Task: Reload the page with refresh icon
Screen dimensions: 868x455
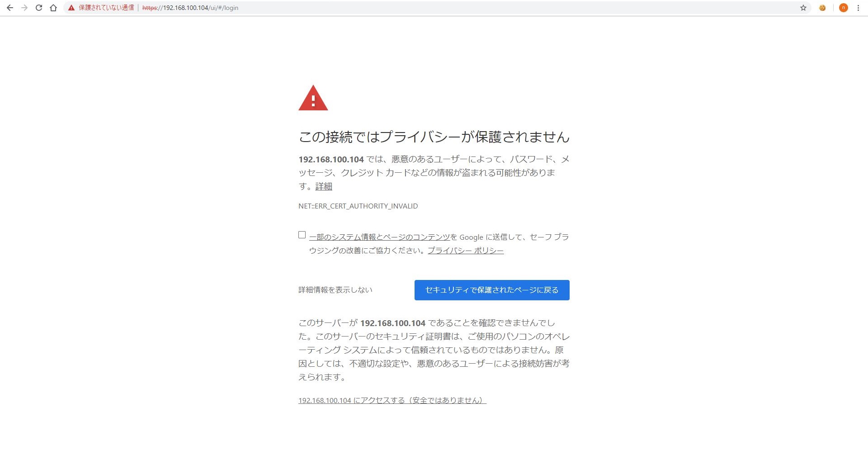Action: click(39, 8)
